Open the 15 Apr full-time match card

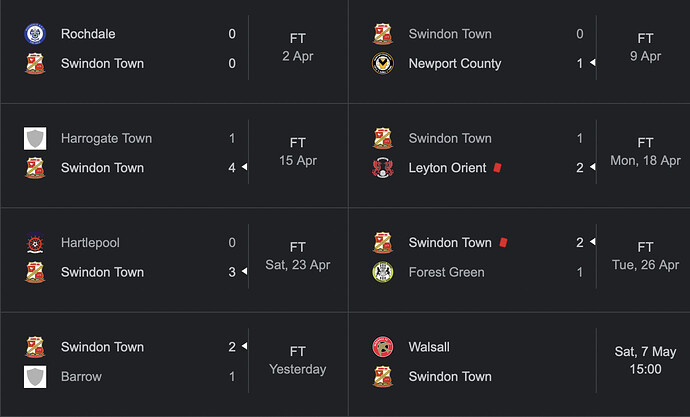174,155
